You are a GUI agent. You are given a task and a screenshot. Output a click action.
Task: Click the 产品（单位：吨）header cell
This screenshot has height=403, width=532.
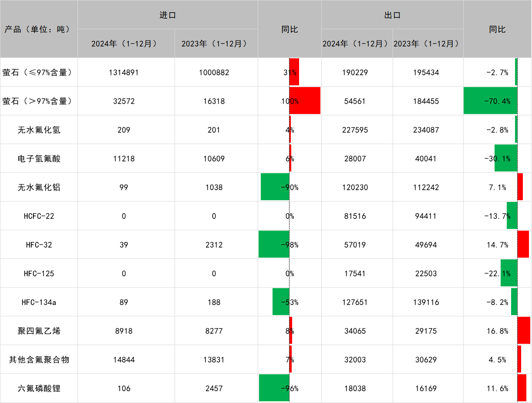tap(39, 30)
